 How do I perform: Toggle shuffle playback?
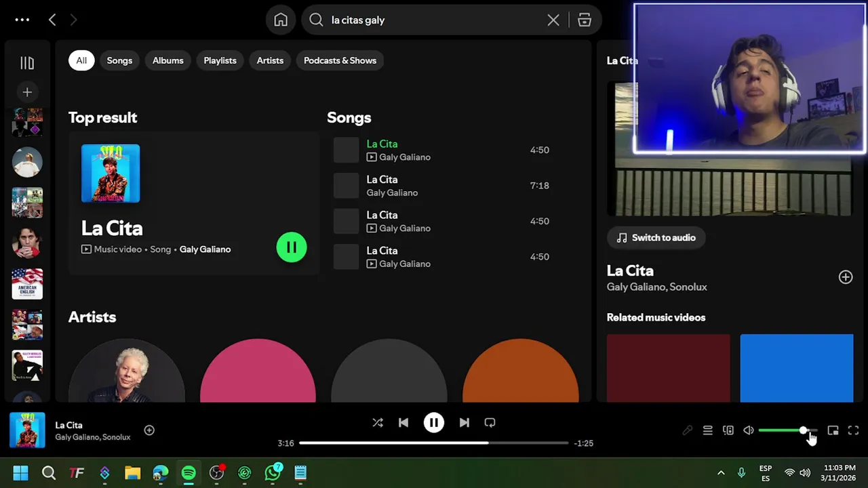(378, 423)
